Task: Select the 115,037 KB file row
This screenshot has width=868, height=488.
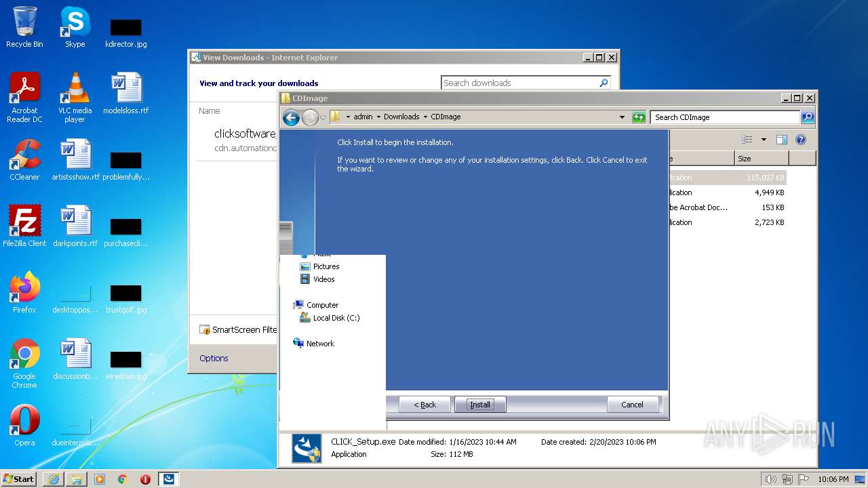Action: (x=728, y=178)
